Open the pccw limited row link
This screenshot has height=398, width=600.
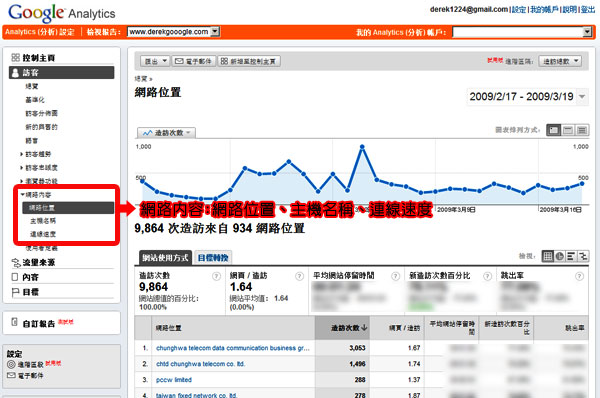174,380
